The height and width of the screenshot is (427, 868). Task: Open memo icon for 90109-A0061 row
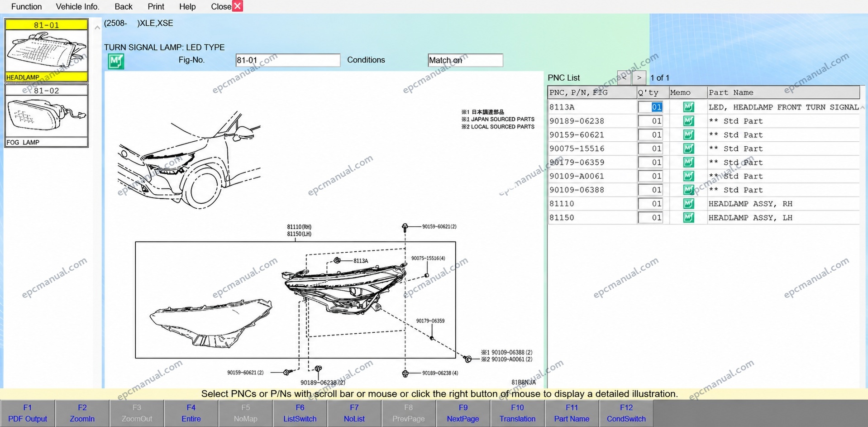point(688,176)
